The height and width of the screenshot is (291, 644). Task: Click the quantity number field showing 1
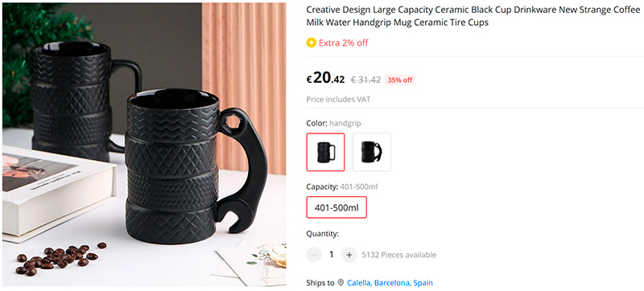(x=332, y=255)
